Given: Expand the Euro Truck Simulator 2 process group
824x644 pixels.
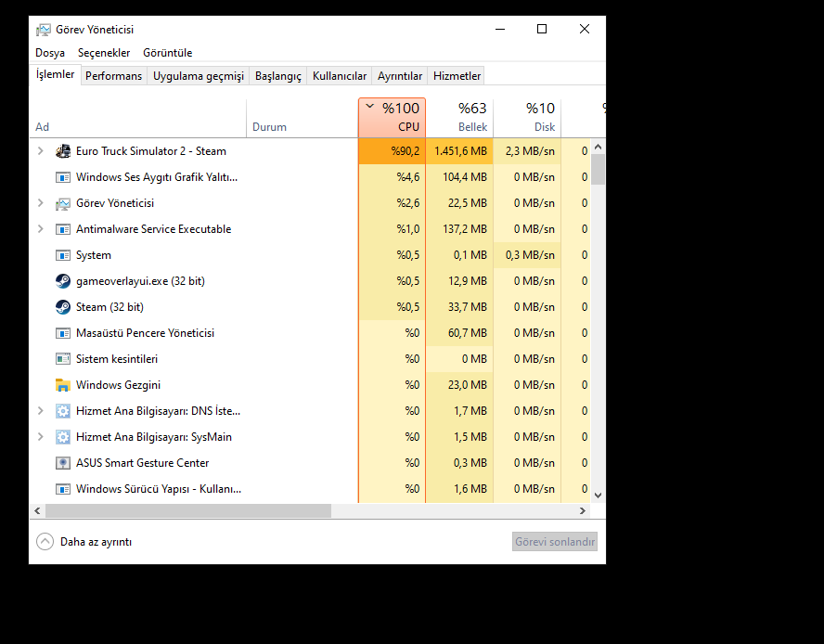Looking at the screenshot, I should click(41, 151).
